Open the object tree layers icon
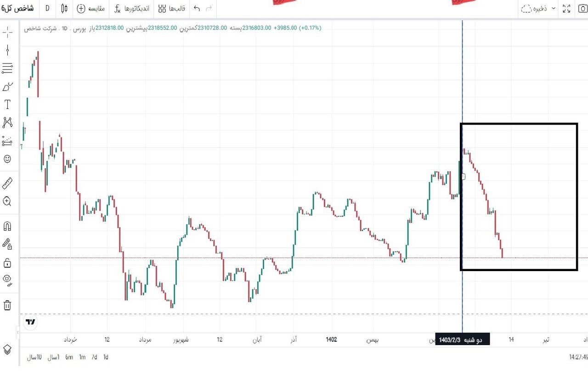The width and height of the screenshot is (588, 386). (x=7, y=349)
